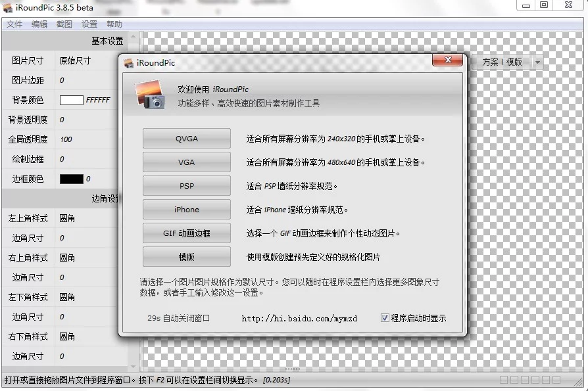
Task: Click the 全局透明度 label
Action: pos(28,139)
